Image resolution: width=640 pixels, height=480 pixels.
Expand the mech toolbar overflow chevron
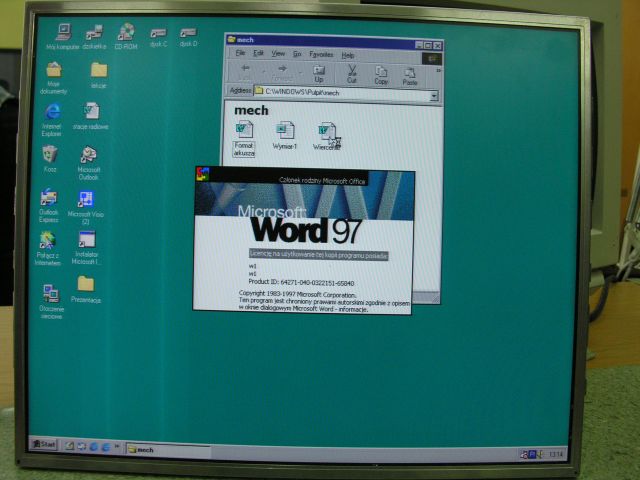click(x=438, y=70)
